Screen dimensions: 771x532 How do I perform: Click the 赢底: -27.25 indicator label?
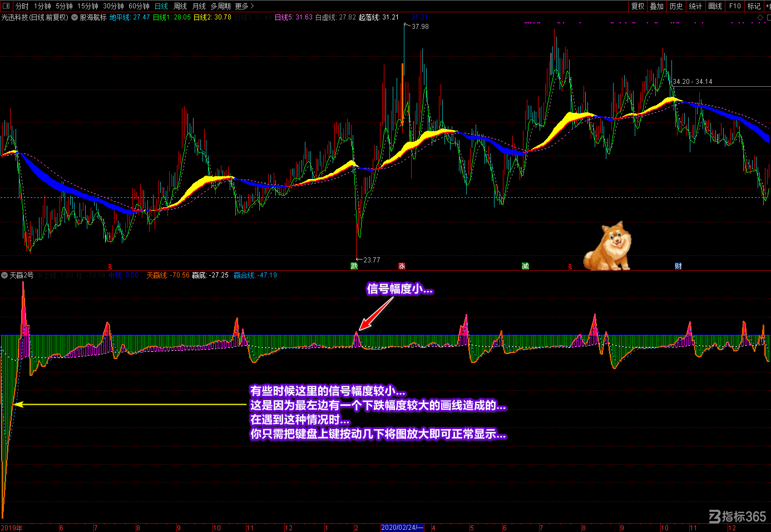pyautogui.click(x=210, y=275)
